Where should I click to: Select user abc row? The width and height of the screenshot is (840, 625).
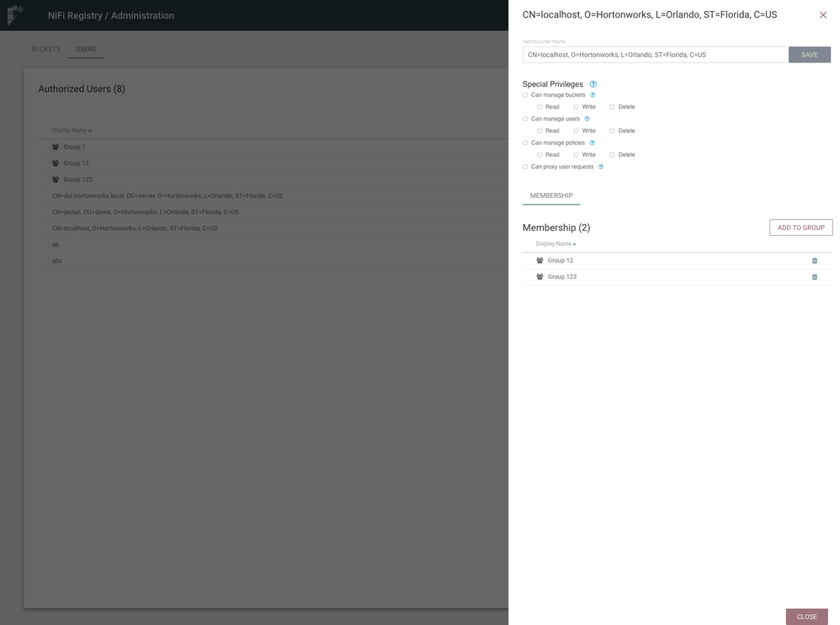click(274, 260)
